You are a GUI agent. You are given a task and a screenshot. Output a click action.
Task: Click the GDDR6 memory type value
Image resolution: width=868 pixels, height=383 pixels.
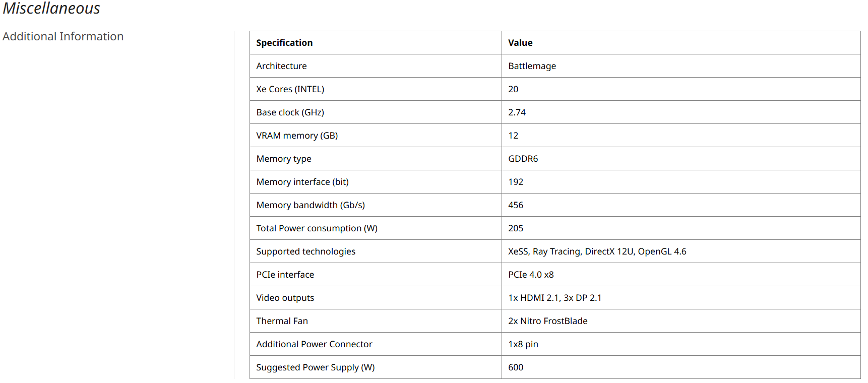tap(523, 159)
